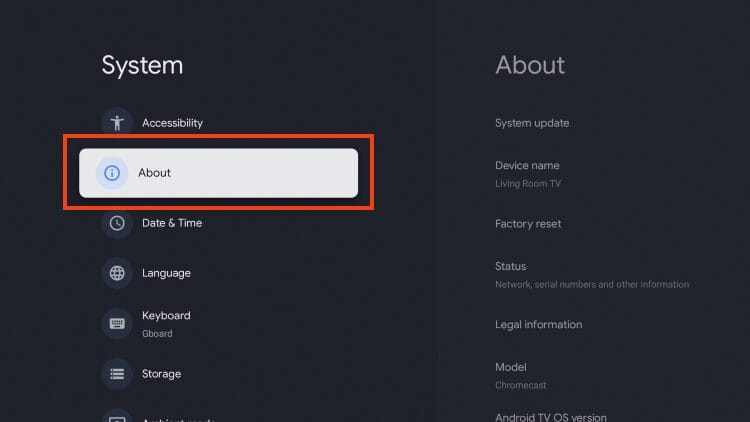
Task: Click the About info circle icon
Action: [112, 173]
